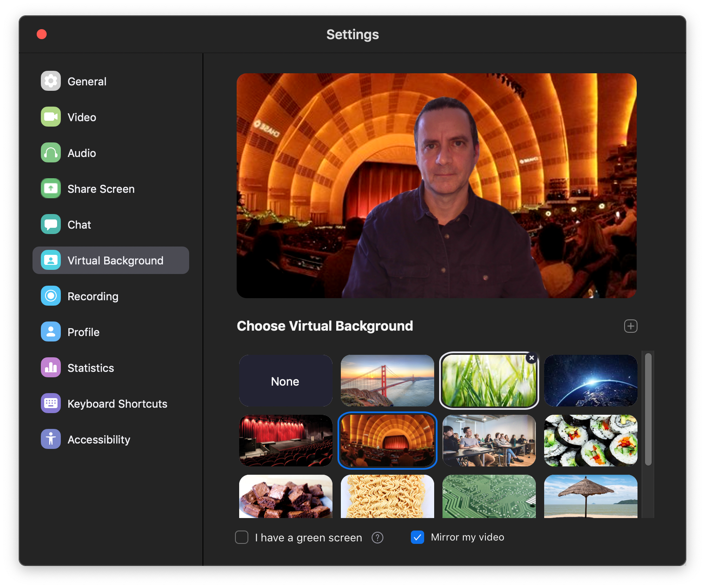Viewport: 705px width, 588px height.
Task: Select Virtual Background label in sidebar
Action: click(115, 260)
